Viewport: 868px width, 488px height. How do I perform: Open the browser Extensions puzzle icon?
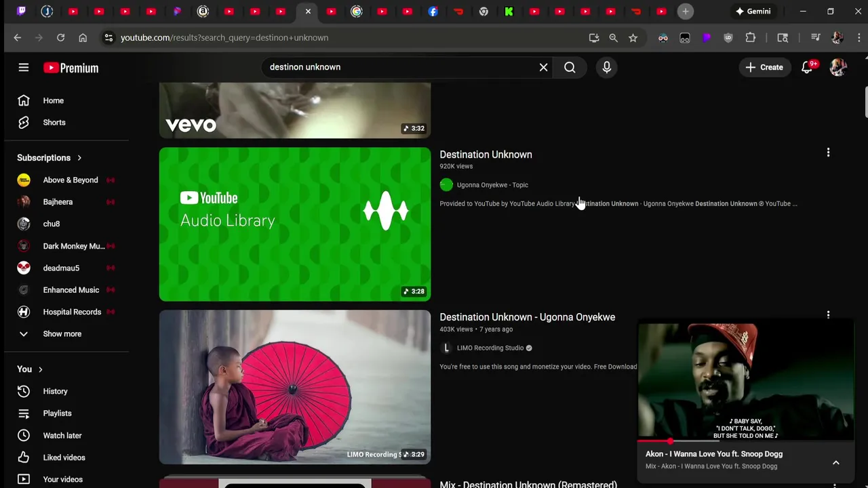(750, 38)
